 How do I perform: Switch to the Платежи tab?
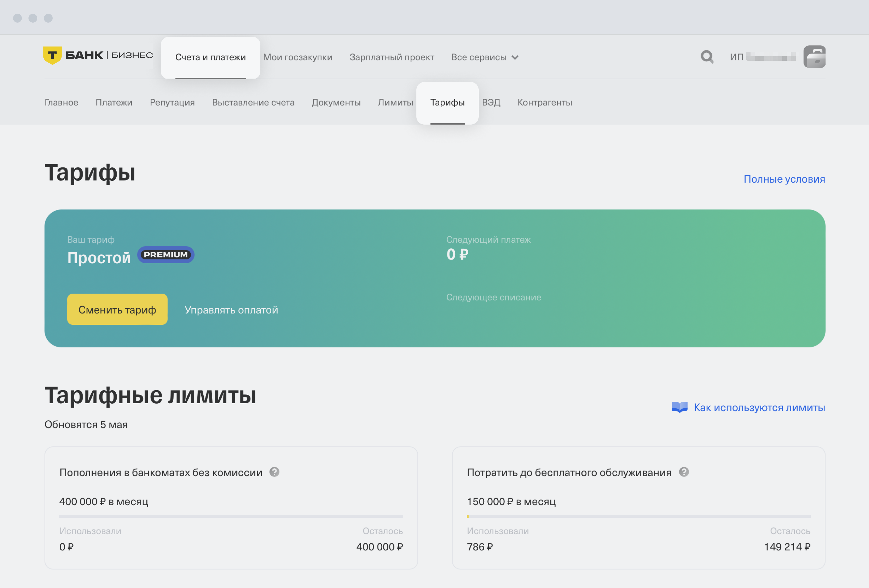[114, 102]
